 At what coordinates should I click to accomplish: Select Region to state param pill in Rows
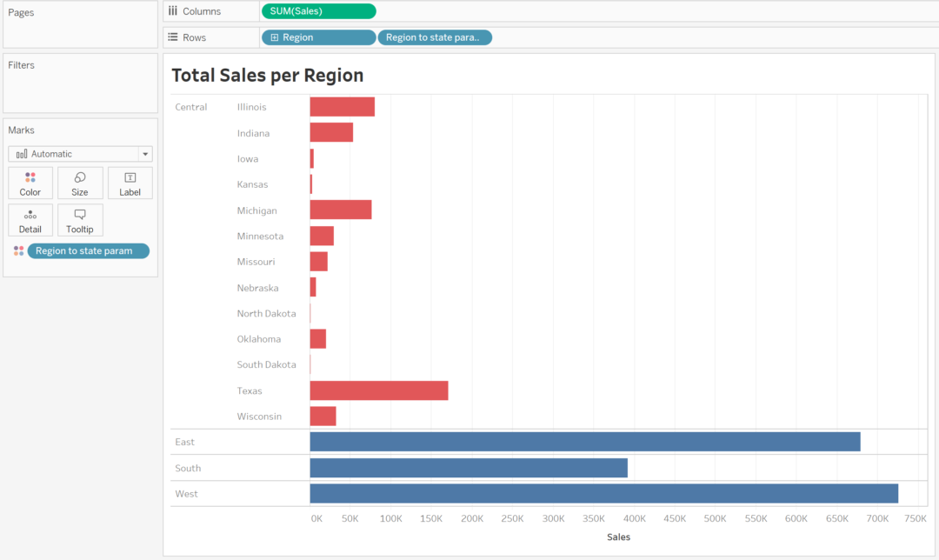click(435, 37)
